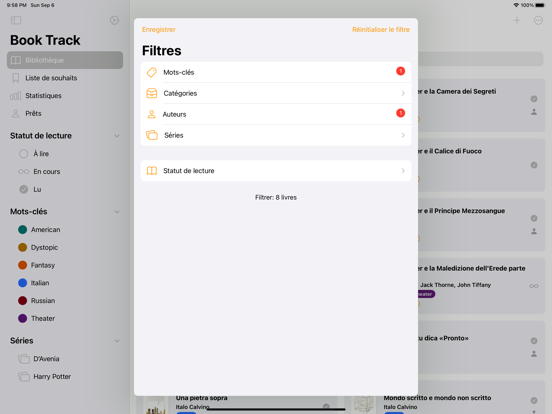Click the Statistiques chart icon

click(15, 96)
